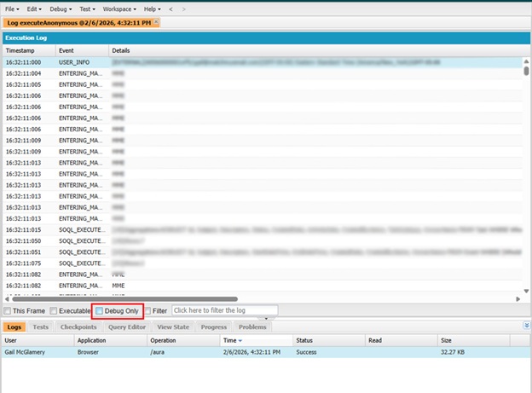The image size is (532, 393).
Task: Collapse the bottom panel with double-chevron icon
Action: [524, 326]
